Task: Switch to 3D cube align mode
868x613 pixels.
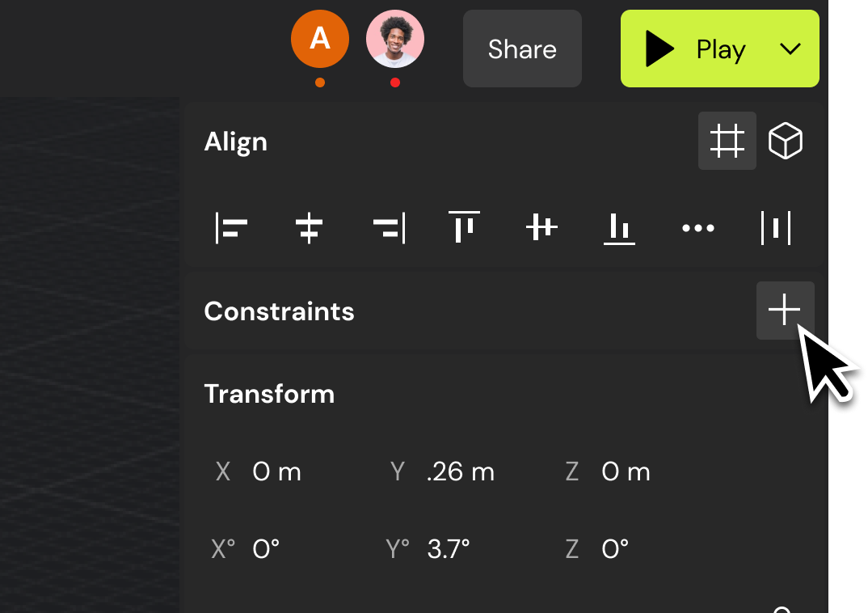Action: [785, 141]
